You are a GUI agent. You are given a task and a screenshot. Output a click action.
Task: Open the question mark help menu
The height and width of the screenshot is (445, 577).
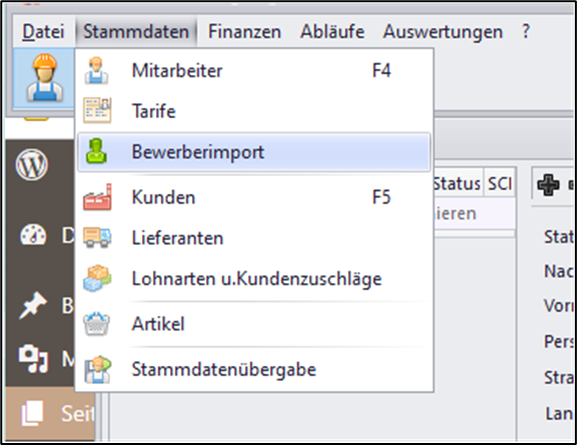point(526,31)
